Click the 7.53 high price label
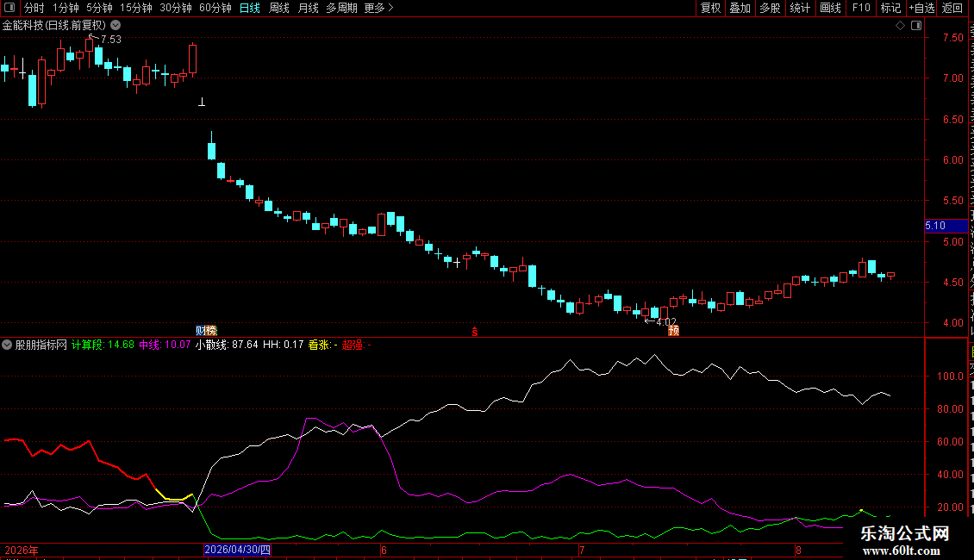 (x=110, y=39)
